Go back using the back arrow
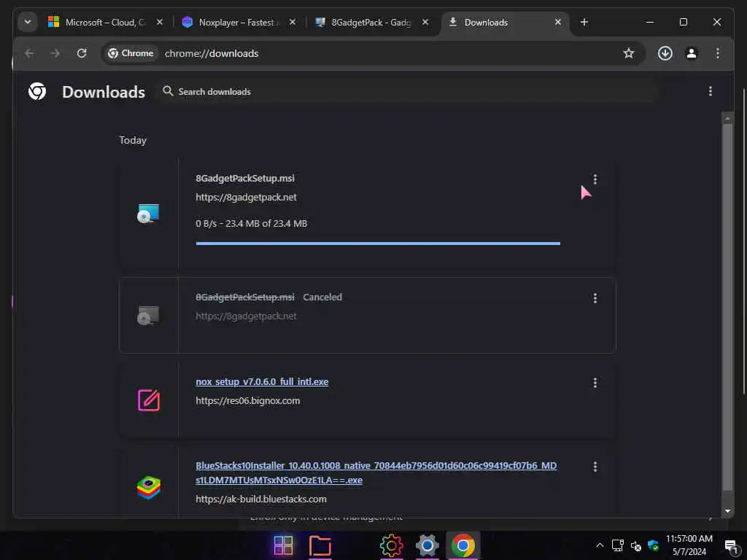Viewport: 747px width, 560px height. [29, 53]
